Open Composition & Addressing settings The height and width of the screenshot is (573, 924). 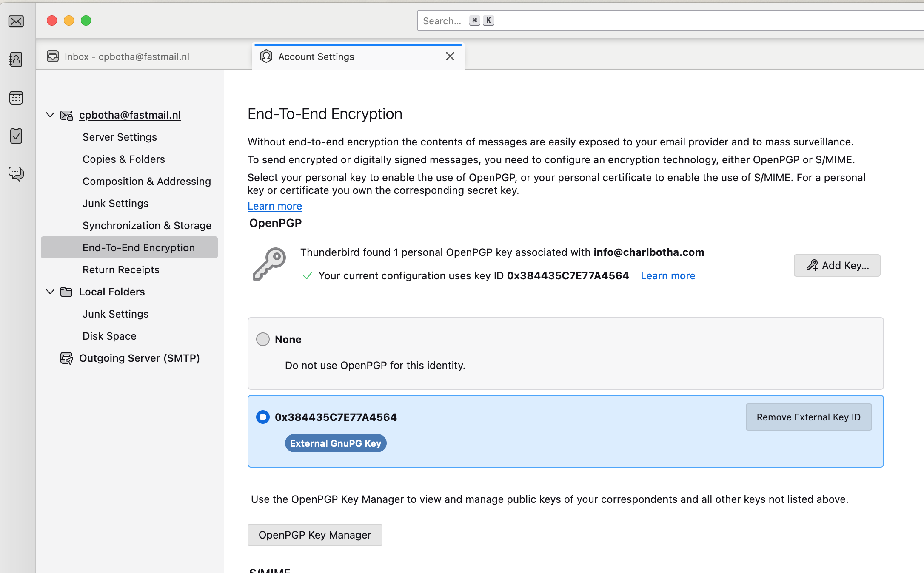[146, 182]
